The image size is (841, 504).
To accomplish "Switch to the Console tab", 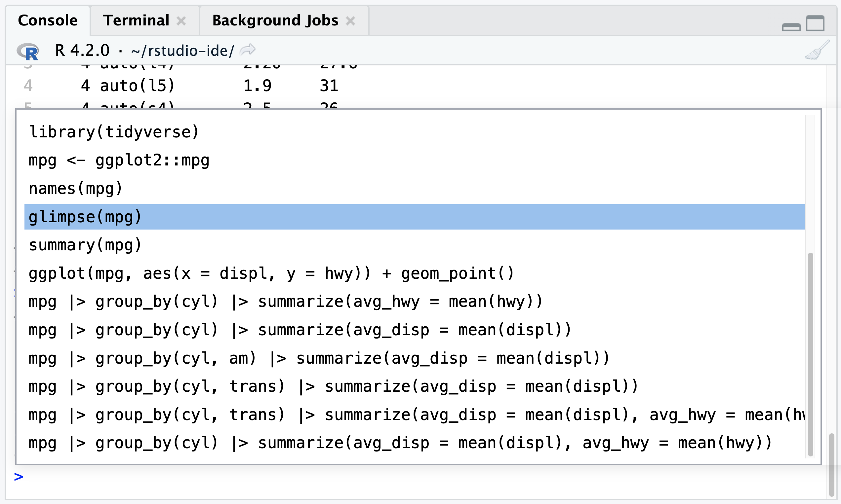I will click(x=48, y=20).
